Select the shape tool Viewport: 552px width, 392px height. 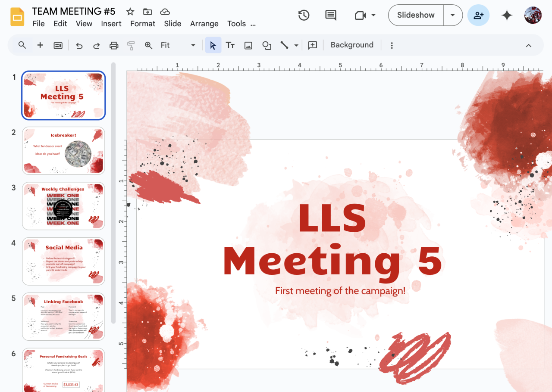point(267,45)
